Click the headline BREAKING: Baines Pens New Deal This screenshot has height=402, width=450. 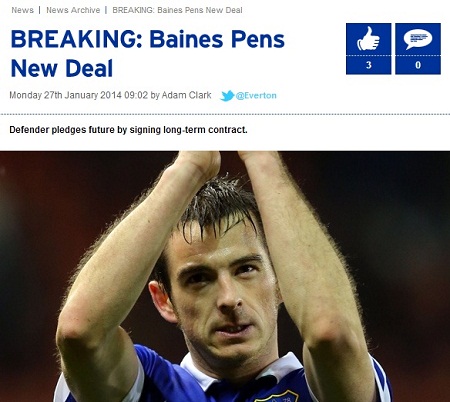tap(148, 54)
